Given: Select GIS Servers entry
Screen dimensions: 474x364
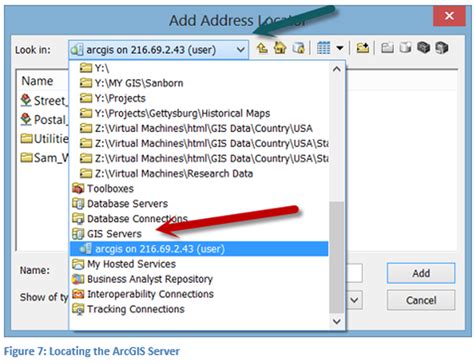Looking at the screenshot, I should pos(199,234).
